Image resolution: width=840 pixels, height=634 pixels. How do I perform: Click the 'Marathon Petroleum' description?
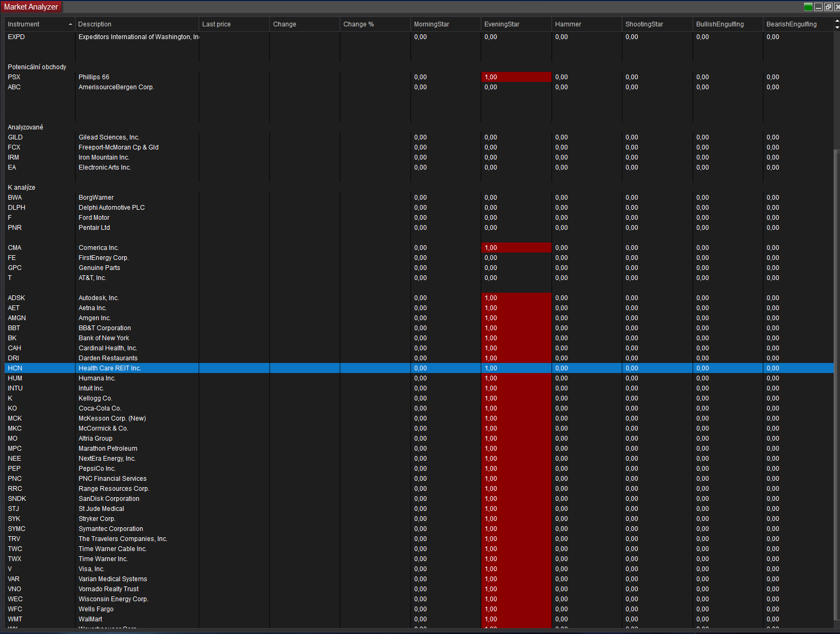(108, 449)
